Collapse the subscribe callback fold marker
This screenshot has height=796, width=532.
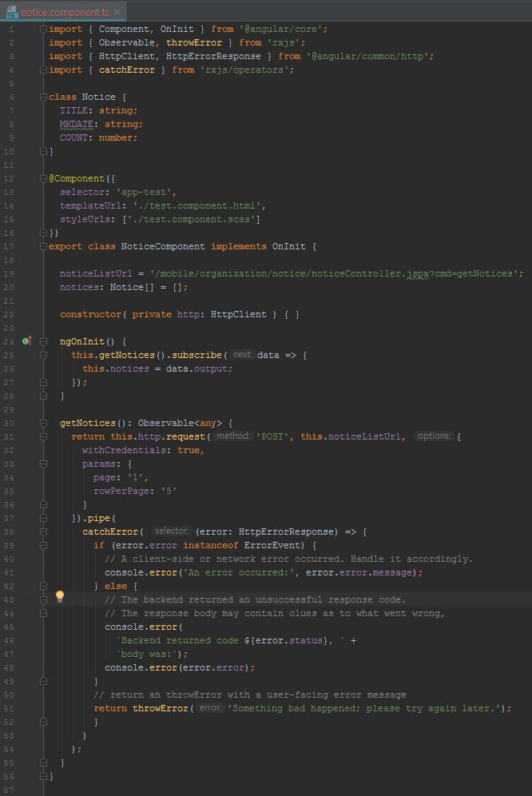pyautogui.click(x=43, y=356)
